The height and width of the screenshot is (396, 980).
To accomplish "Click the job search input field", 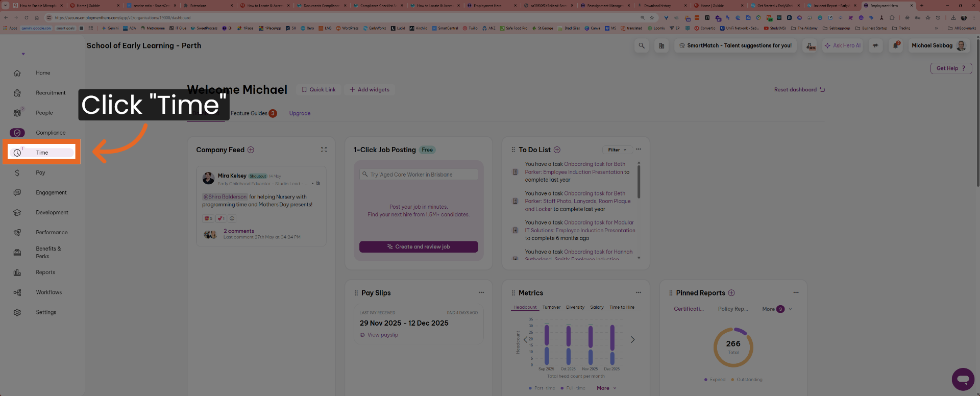I will coord(419,175).
